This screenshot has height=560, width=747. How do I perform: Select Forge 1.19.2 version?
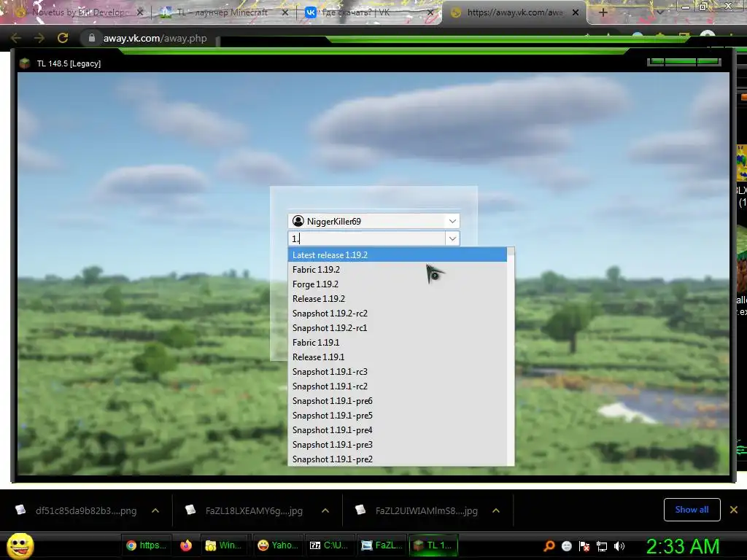tap(398, 284)
